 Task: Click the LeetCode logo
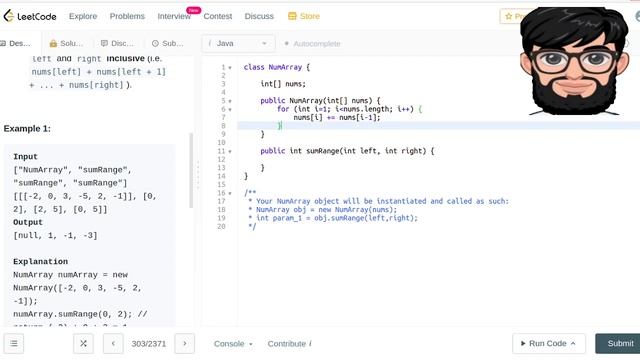pyautogui.click(x=30, y=16)
